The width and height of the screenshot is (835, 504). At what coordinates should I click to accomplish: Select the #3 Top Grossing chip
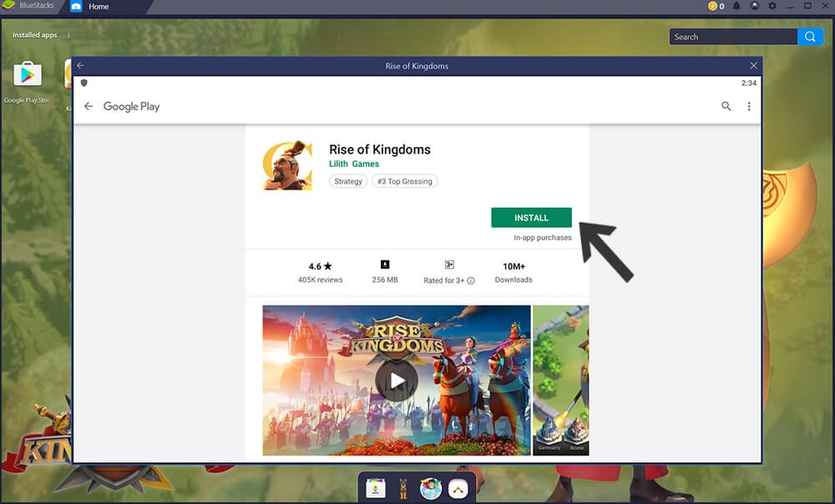point(405,181)
